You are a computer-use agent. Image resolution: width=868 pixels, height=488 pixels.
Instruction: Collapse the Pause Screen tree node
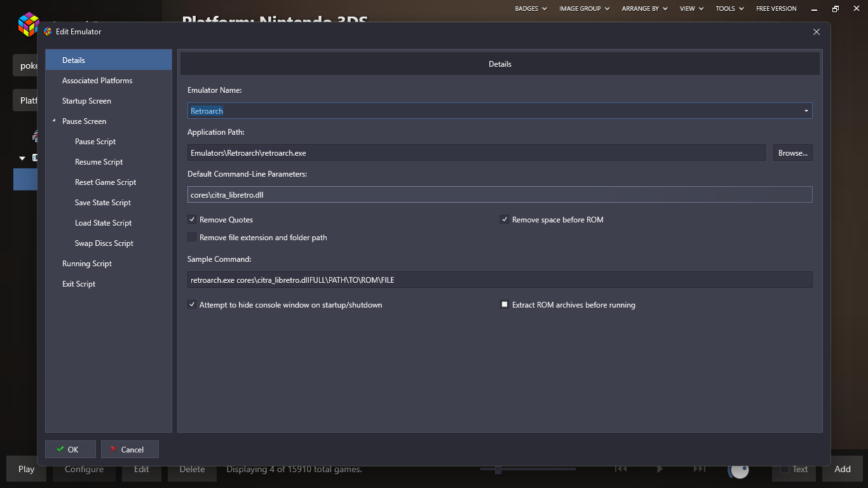(55, 121)
